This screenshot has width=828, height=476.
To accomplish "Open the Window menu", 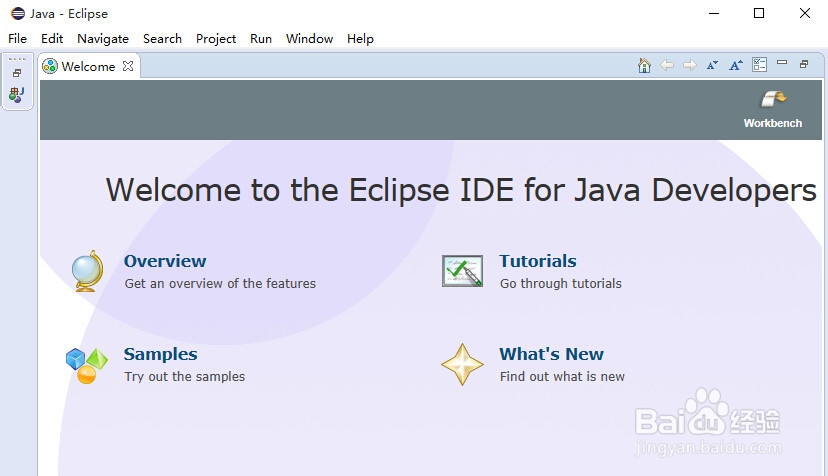I will pyautogui.click(x=309, y=39).
